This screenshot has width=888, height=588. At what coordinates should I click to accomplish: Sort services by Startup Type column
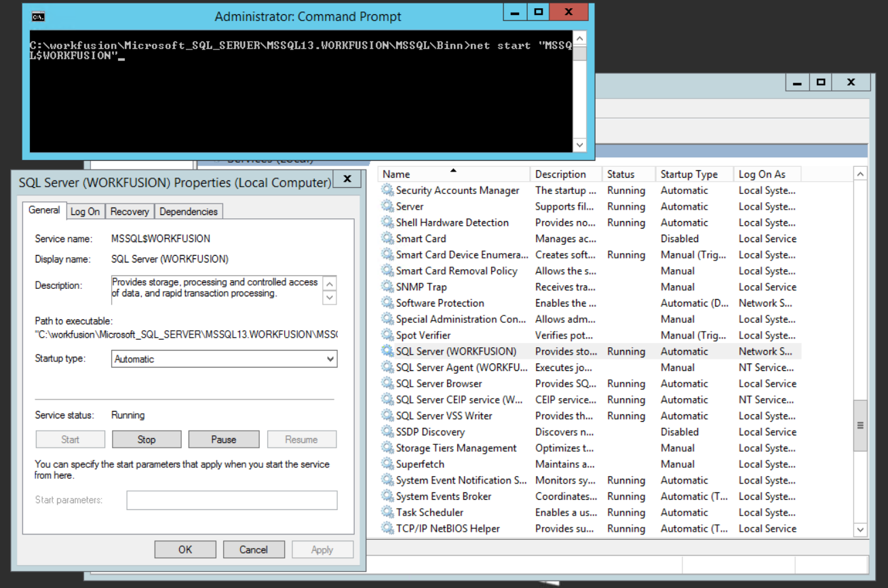pyautogui.click(x=695, y=174)
